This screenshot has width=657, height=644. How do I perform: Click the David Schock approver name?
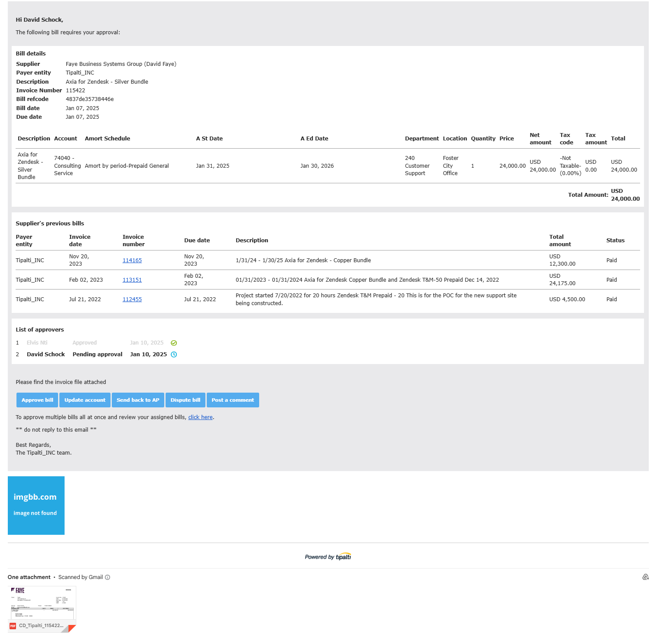coord(46,355)
